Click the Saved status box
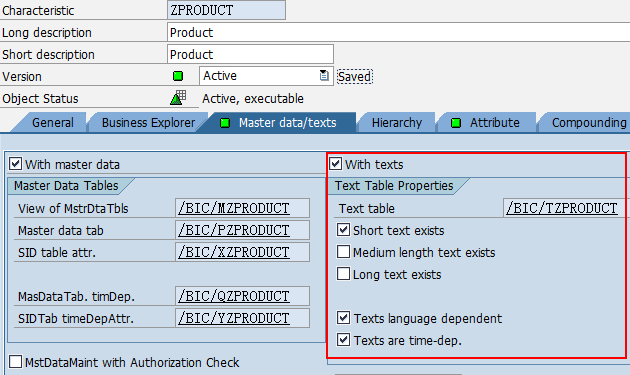Screen dimensions: 630x375 (355, 76)
